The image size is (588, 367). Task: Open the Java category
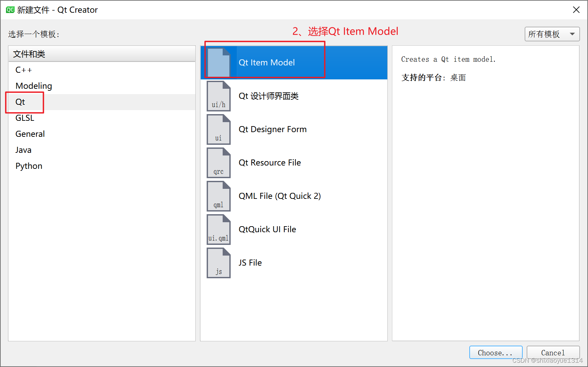23,150
